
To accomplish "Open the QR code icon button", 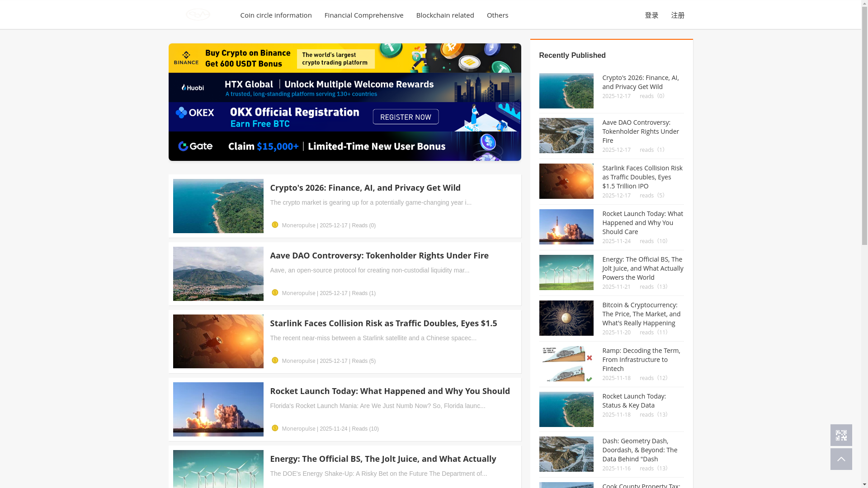I will [841, 435].
